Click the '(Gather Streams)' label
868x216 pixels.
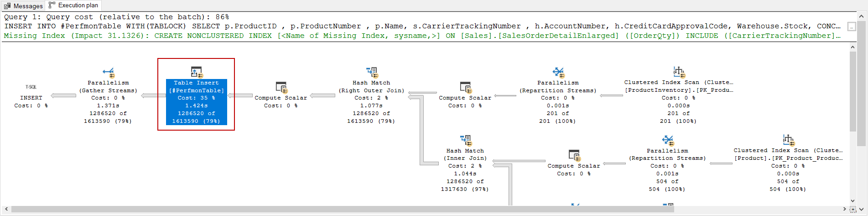click(x=109, y=90)
